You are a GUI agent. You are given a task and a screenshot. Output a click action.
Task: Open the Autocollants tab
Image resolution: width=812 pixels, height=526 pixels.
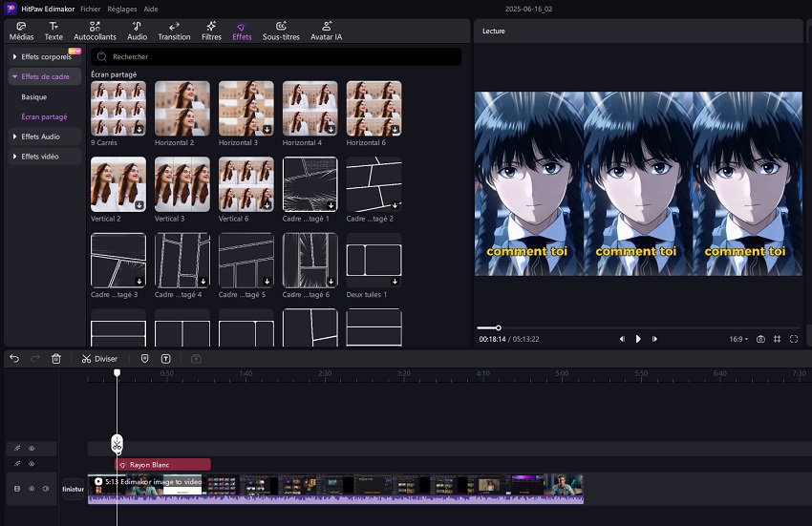95,32
